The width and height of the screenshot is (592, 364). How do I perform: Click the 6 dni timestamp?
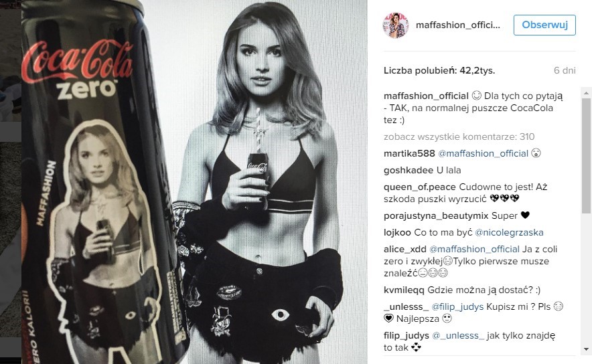565,70
